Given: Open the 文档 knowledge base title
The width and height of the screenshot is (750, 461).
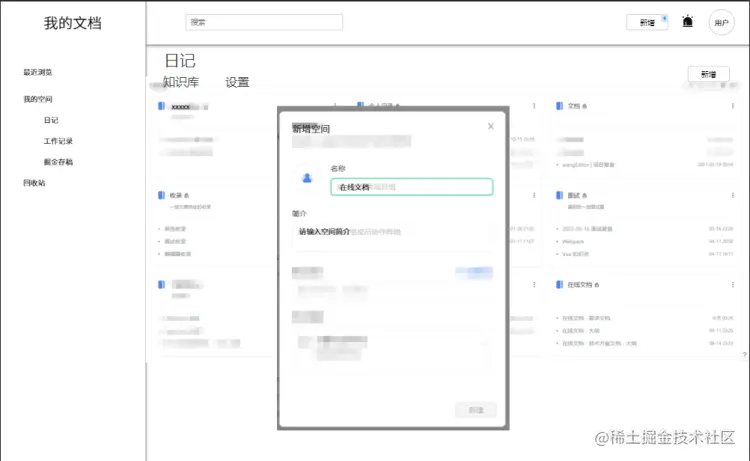Looking at the screenshot, I should (x=574, y=106).
